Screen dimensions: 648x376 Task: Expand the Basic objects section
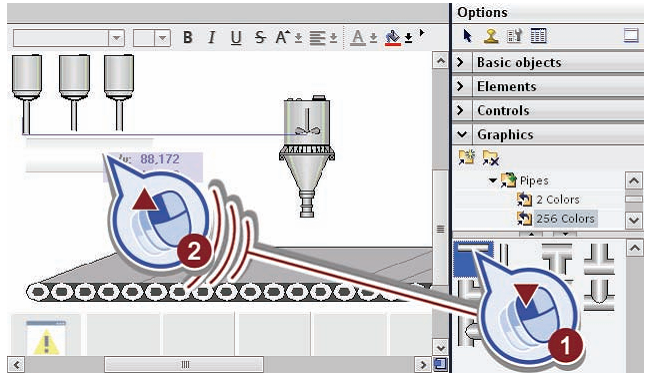click(460, 62)
